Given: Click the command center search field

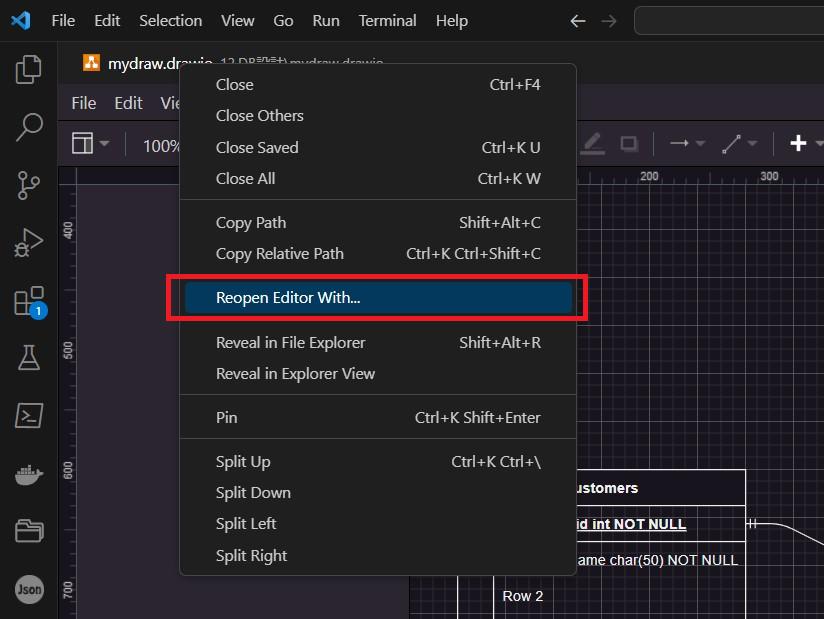Looking at the screenshot, I should click(x=730, y=20).
